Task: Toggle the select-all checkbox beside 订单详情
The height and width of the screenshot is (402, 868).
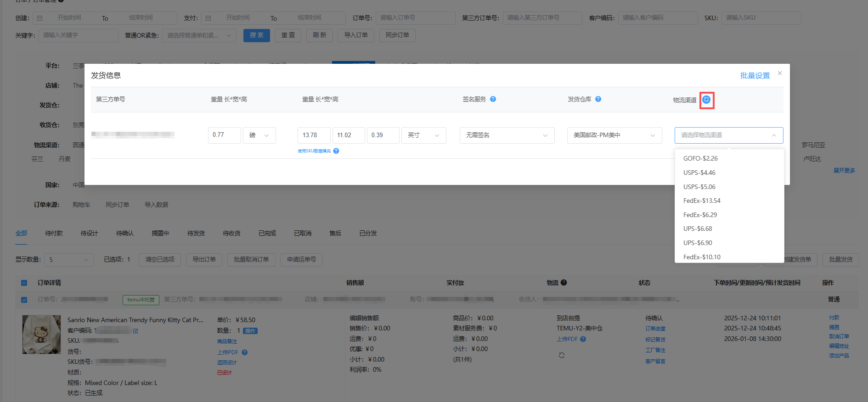Action: coord(24,283)
